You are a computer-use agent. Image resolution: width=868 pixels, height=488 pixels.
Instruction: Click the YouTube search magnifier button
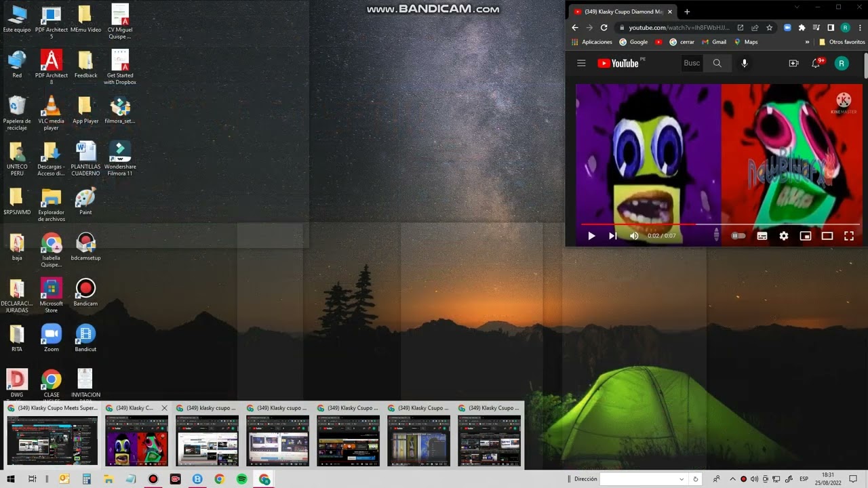coord(717,63)
